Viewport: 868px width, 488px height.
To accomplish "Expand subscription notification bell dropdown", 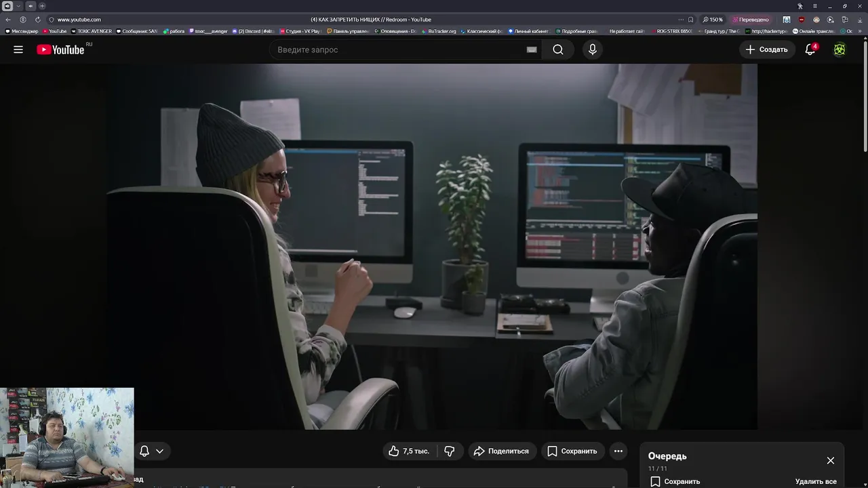I will [151, 451].
